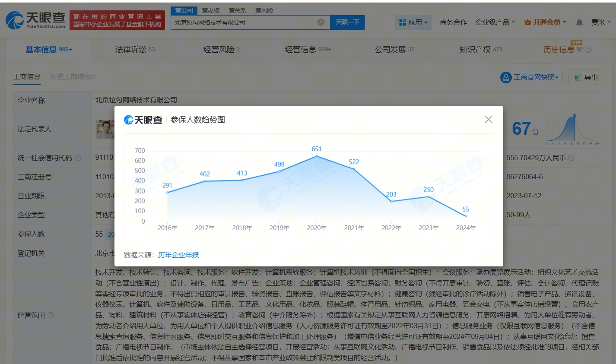
Task: Expand the 企业级产品 dropdown
Action: 495,22
